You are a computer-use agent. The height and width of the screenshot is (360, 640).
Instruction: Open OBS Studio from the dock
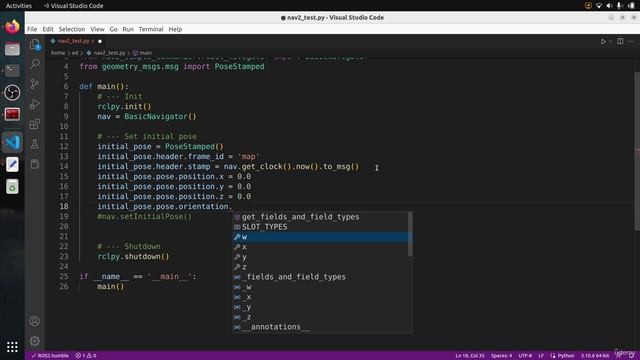click(12, 93)
